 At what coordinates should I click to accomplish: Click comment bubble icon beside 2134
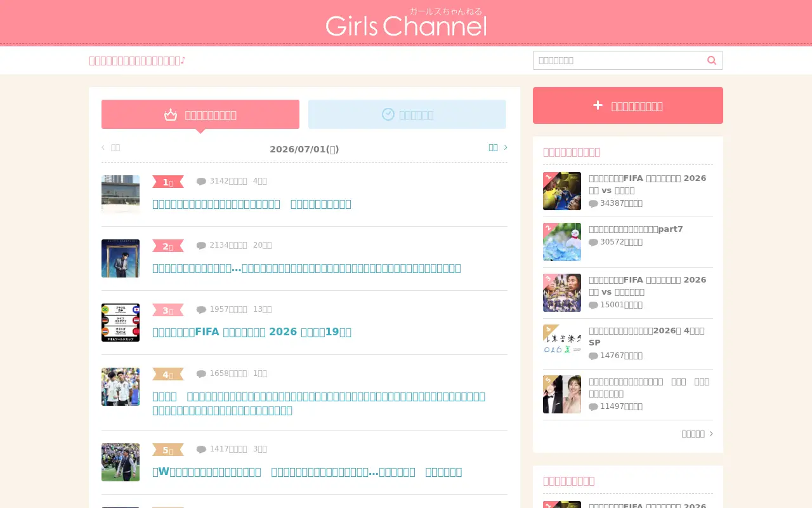(201, 245)
